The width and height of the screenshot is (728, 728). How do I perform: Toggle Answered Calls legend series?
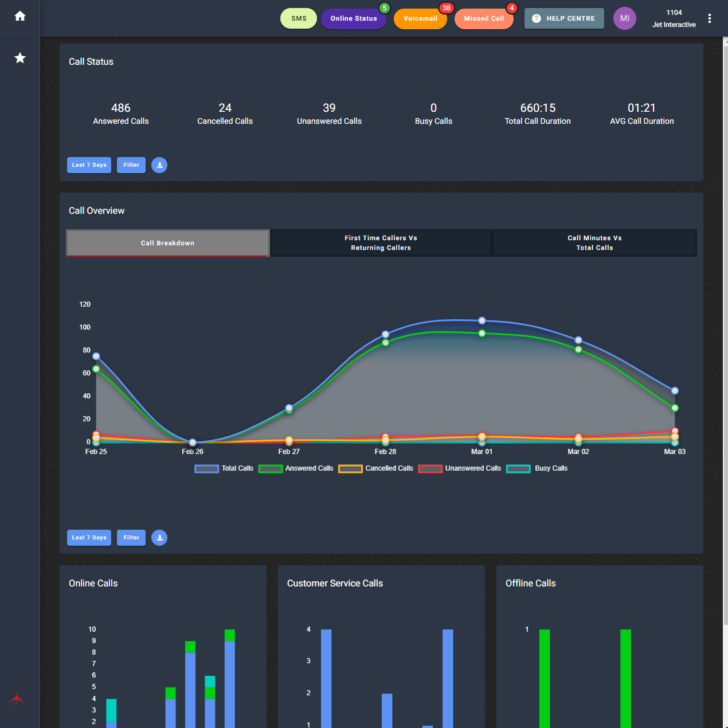[x=296, y=468]
